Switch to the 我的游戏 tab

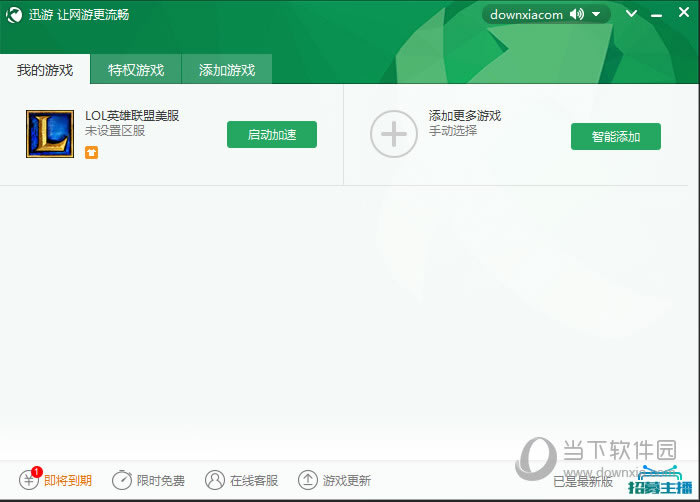tap(45, 70)
